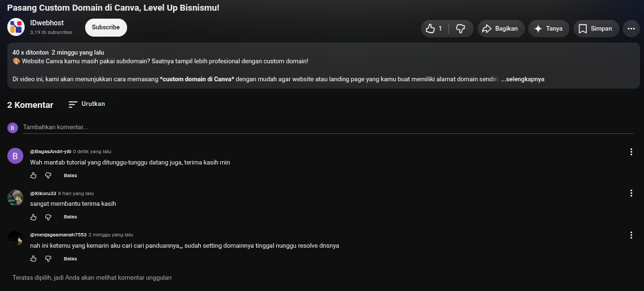Dislike the comment by @Kikoru33
Viewport: 644px width, 291px height.
pyautogui.click(x=48, y=217)
